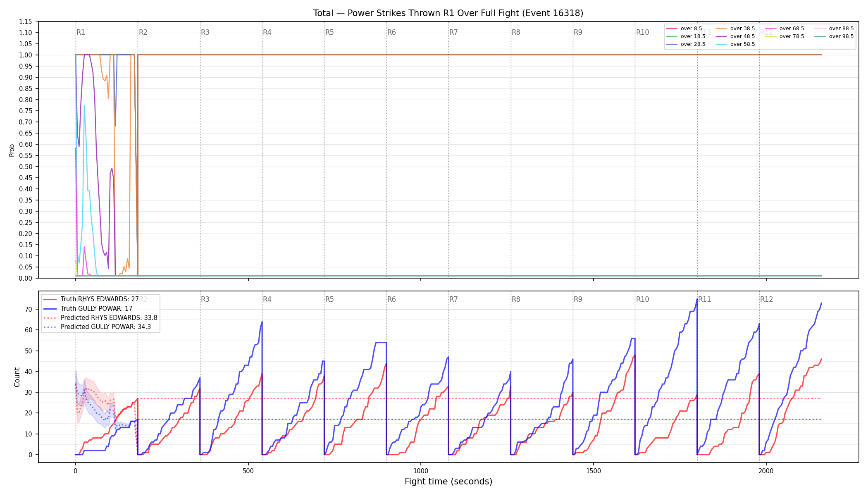Click the R4 round label in bottom chart
This screenshot has height=496, width=868.
pos(267,299)
